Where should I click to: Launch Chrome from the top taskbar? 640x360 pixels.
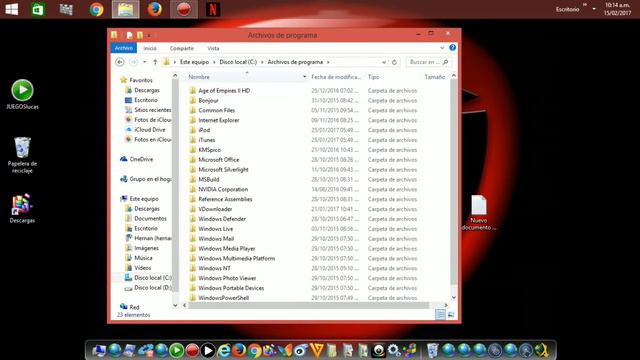tap(96, 9)
